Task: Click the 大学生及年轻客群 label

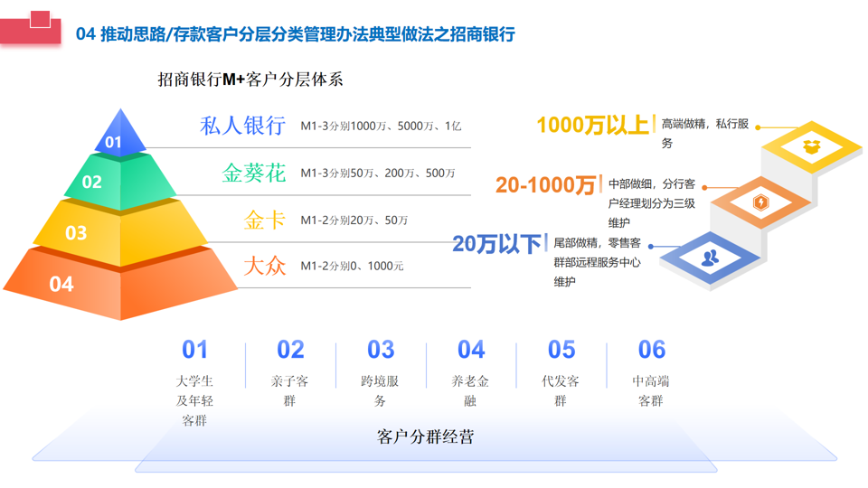Action: (194, 401)
